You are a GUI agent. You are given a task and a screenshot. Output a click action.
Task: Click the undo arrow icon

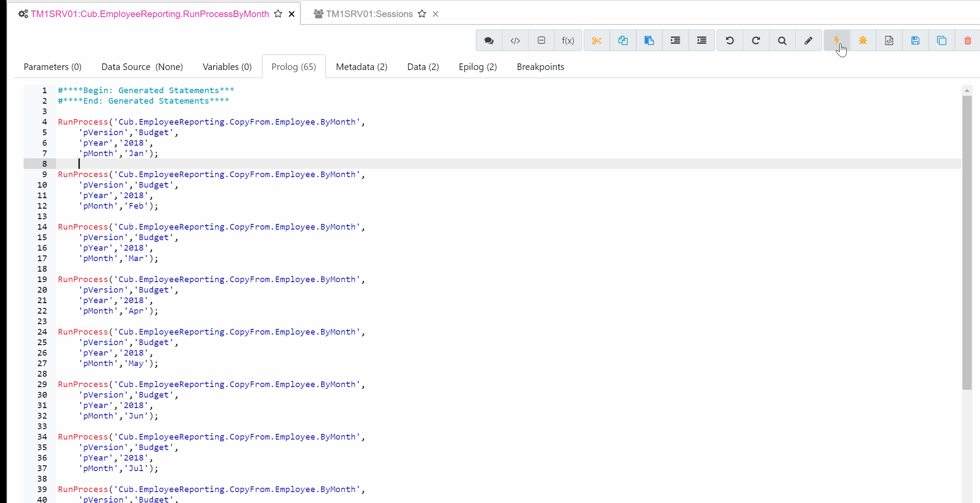pyautogui.click(x=730, y=41)
